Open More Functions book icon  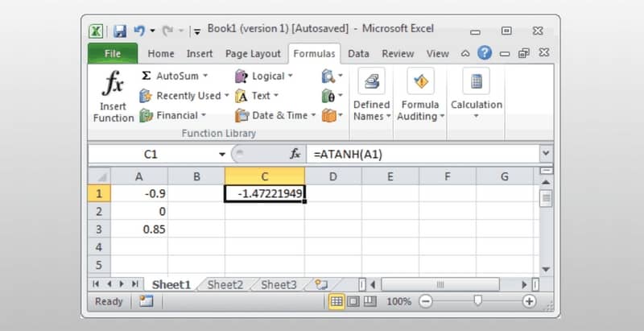(332, 115)
